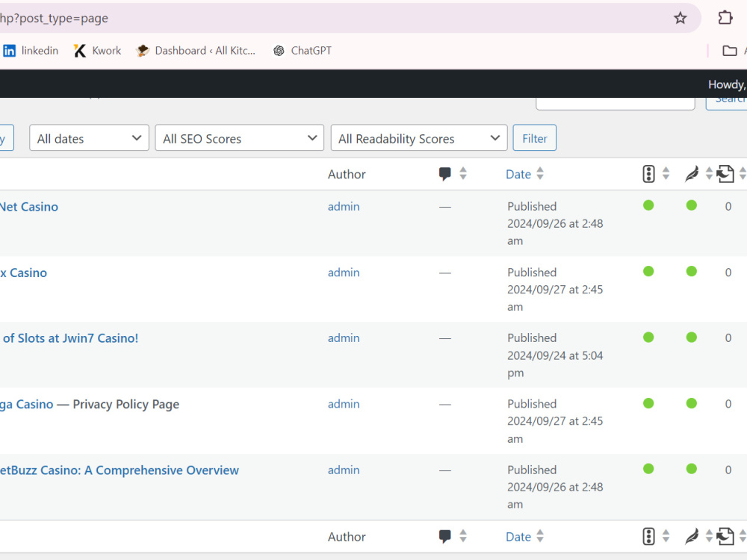Click the search pages input field
The image size is (747, 560).
click(615, 103)
